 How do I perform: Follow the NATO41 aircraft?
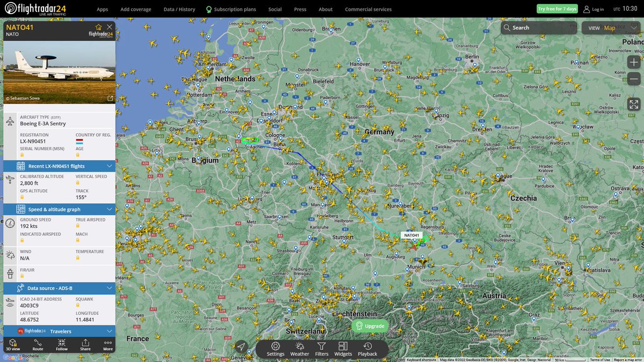coord(62,345)
